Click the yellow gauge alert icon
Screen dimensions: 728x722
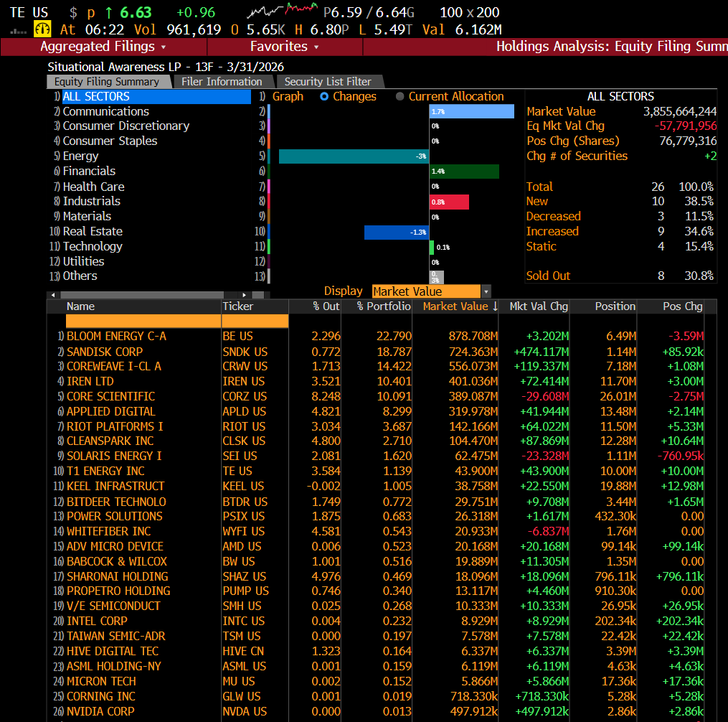42,29
